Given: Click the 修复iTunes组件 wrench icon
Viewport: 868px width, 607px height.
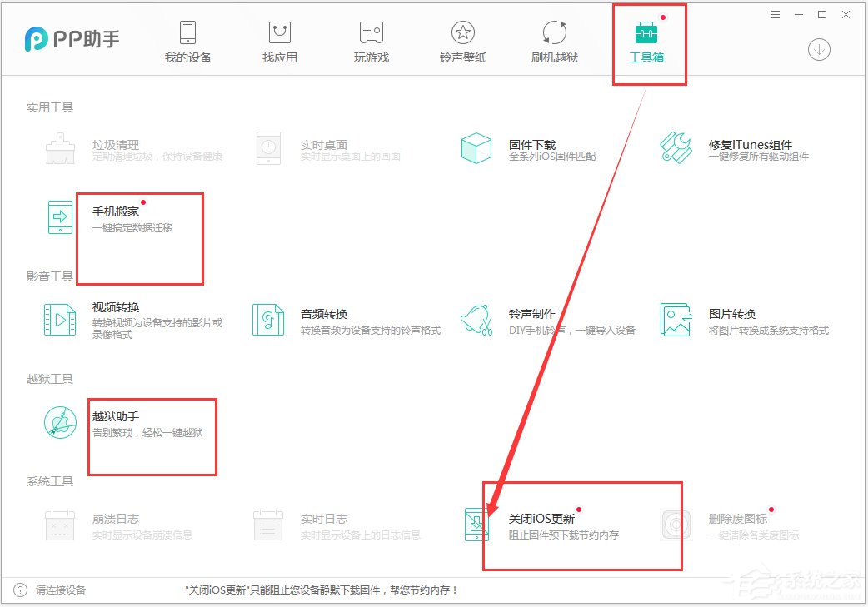Looking at the screenshot, I should coord(676,147).
